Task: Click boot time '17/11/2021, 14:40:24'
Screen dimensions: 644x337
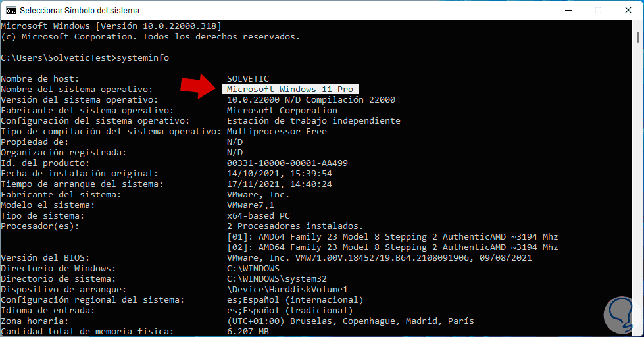Action: pyautogui.click(x=280, y=184)
